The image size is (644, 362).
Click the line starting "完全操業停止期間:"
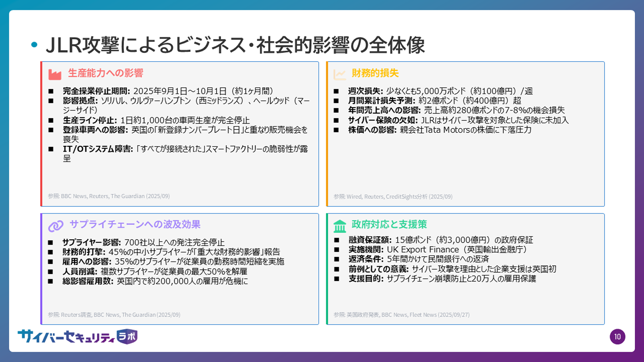point(168,91)
